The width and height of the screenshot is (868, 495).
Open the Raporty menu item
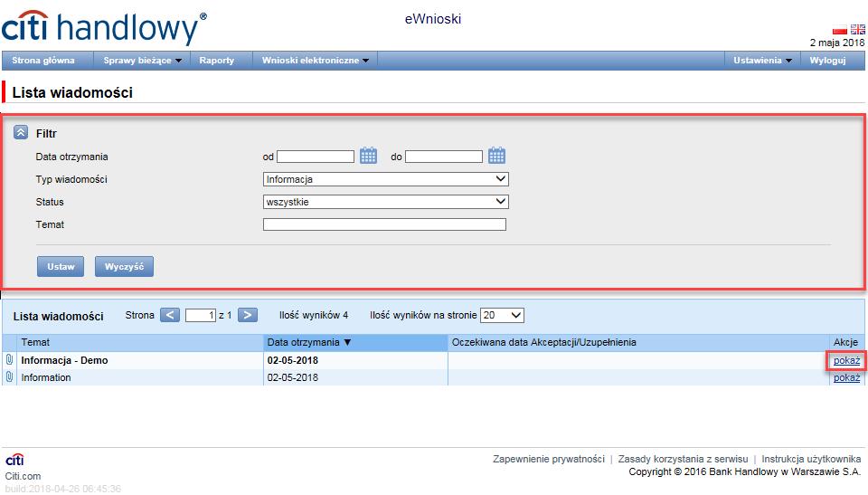tap(216, 61)
